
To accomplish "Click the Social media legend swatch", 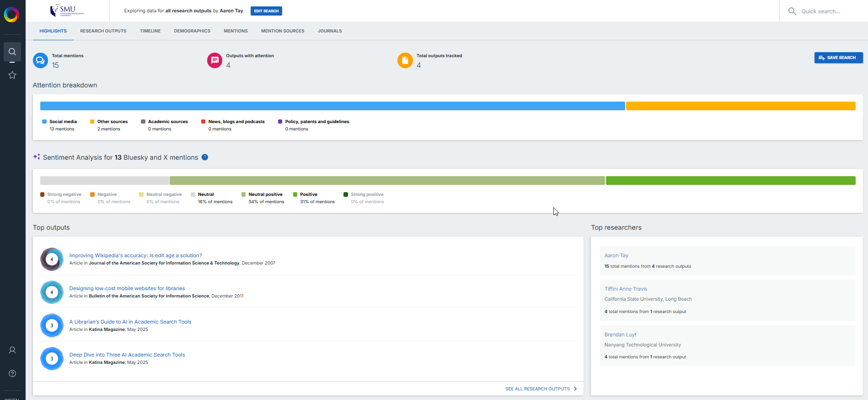I will click(44, 122).
